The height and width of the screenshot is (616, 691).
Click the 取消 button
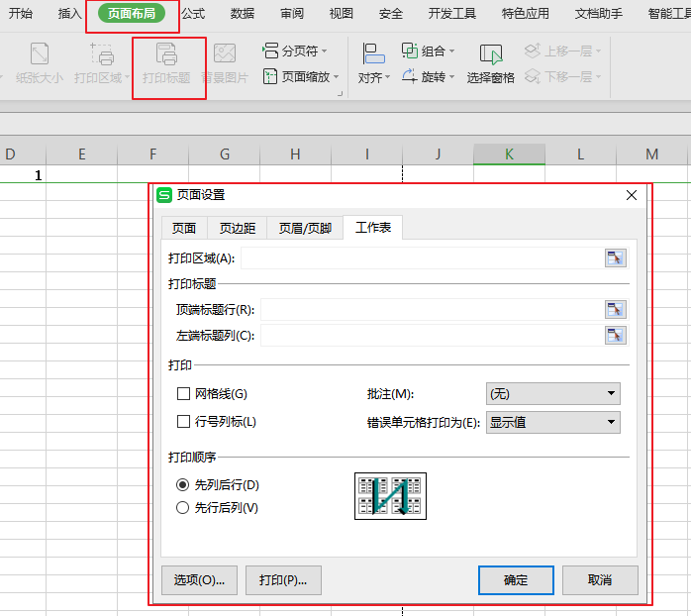pyautogui.click(x=600, y=580)
